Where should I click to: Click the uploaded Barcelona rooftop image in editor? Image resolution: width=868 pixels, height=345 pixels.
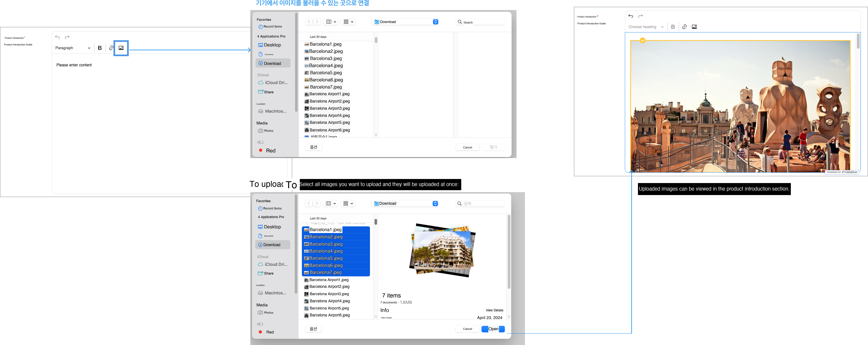[740, 106]
